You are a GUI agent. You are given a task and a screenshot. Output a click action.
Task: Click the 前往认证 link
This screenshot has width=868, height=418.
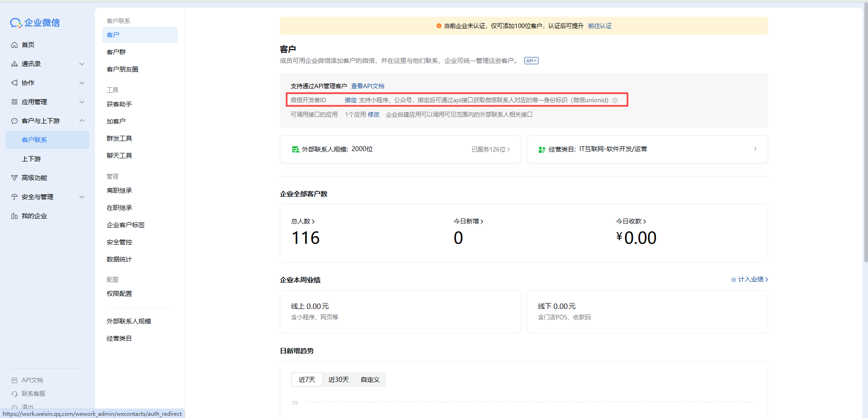[x=600, y=26]
